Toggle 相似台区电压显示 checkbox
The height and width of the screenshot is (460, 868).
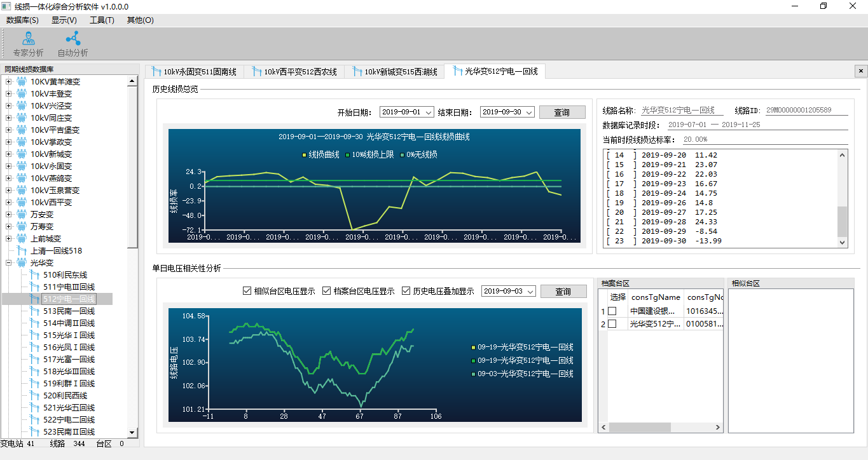tap(247, 291)
